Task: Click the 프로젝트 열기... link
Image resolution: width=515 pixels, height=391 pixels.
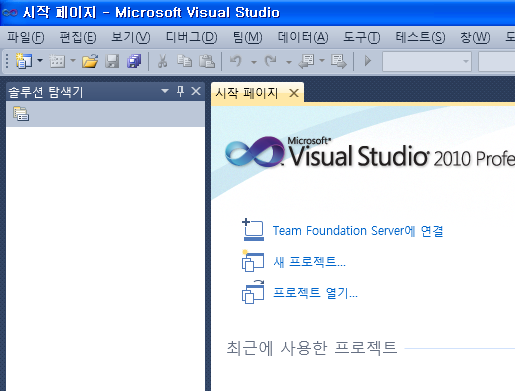Action: [315, 293]
